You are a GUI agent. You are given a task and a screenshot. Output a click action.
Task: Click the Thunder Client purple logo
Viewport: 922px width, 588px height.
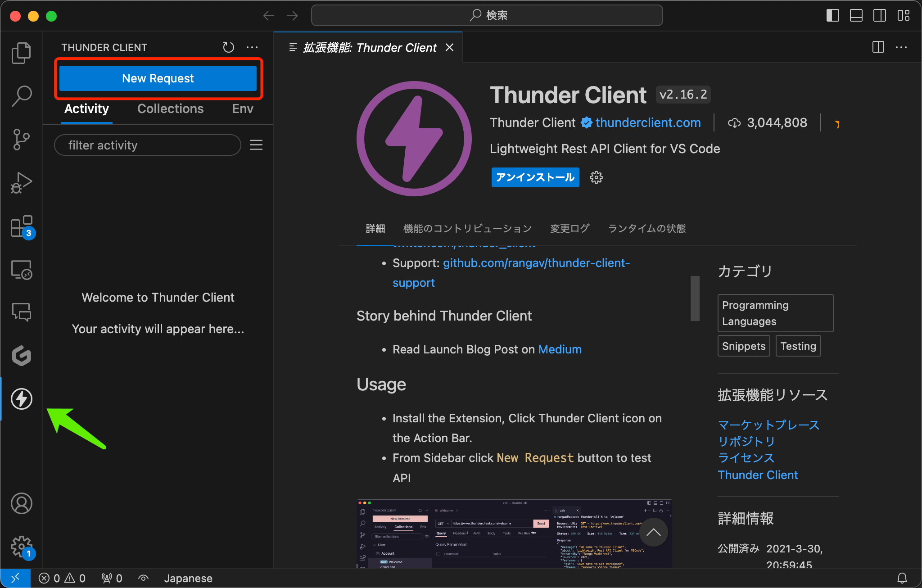pos(414,139)
